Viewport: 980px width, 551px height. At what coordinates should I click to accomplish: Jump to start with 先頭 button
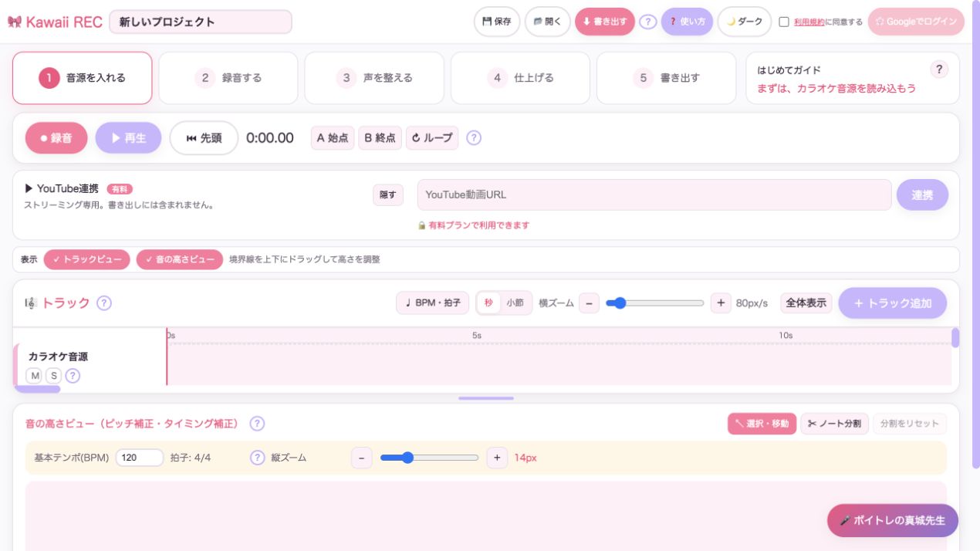(x=204, y=138)
